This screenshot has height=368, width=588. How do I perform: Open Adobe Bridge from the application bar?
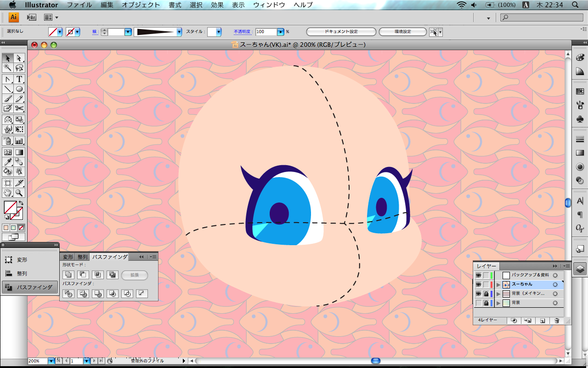pyautogui.click(x=32, y=17)
